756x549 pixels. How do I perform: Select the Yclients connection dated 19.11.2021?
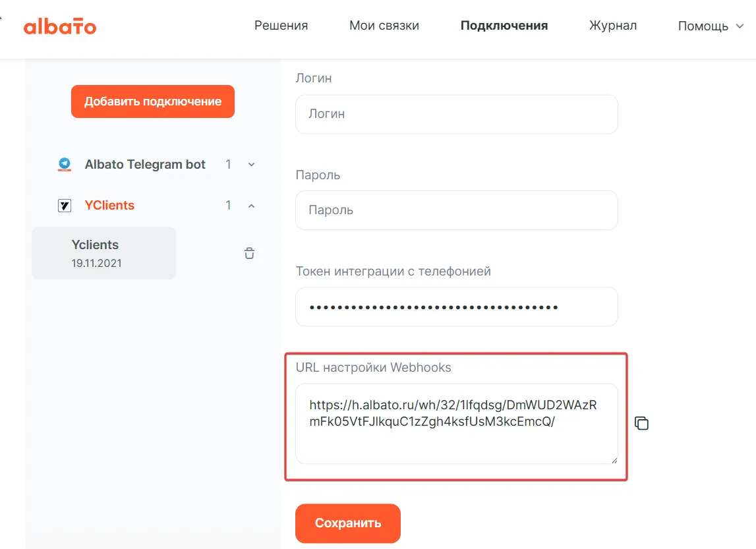(103, 253)
